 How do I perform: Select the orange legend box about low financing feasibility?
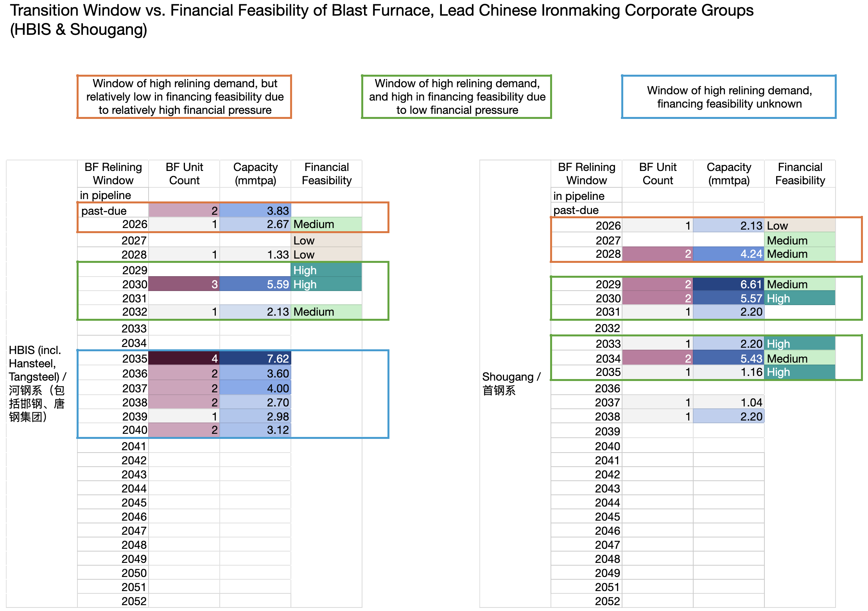click(x=184, y=97)
